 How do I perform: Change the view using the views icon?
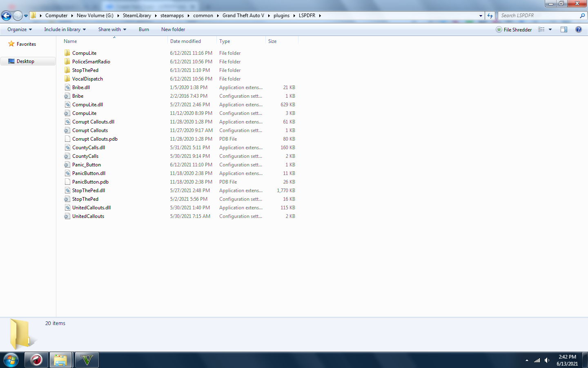click(541, 29)
